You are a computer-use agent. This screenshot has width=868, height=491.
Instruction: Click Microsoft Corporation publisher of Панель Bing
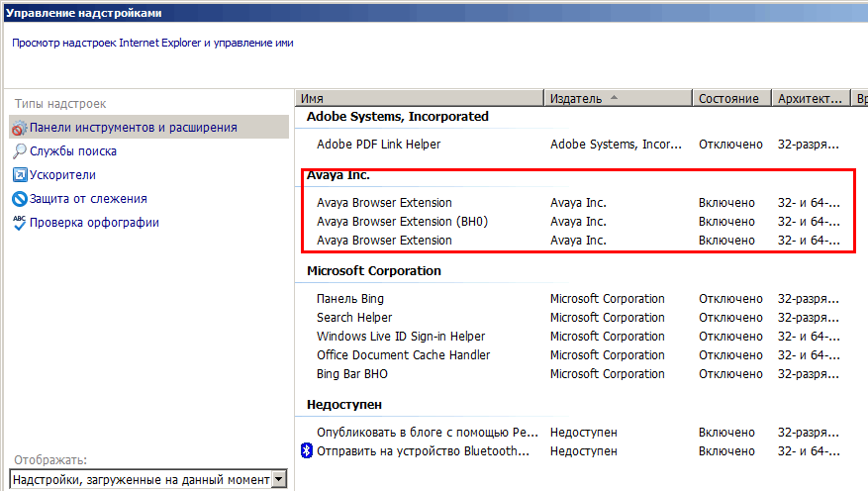tap(608, 299)
